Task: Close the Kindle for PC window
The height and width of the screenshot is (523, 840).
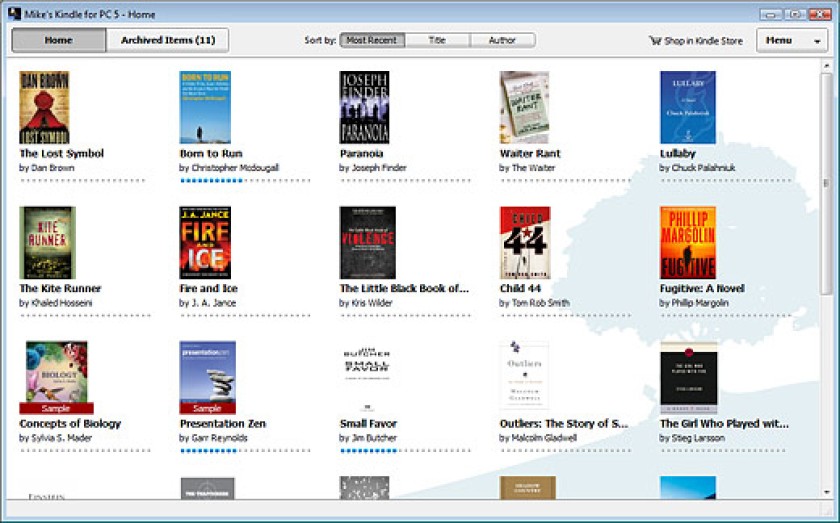Action: 820,14
